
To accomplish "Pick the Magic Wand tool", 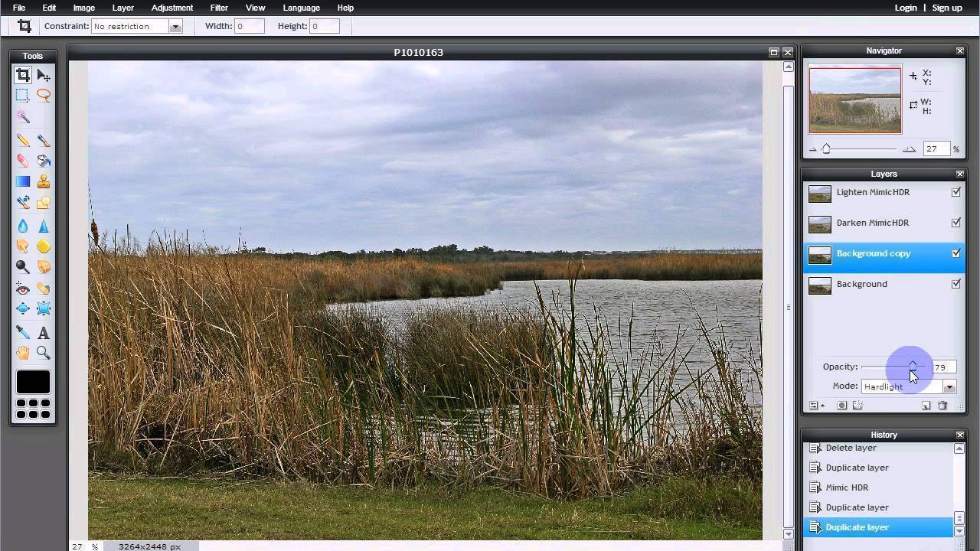I will click(x=23, y=117).
